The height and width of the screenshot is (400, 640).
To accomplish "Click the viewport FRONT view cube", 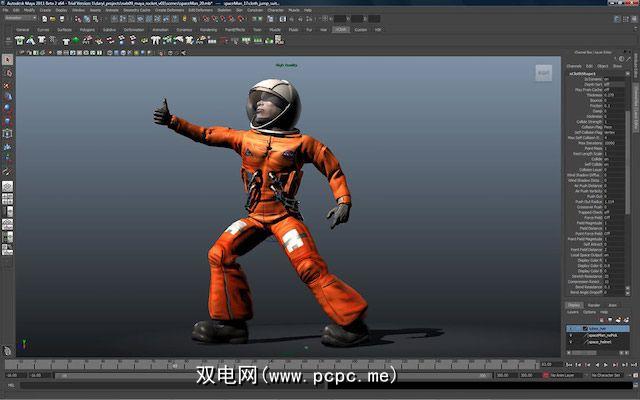I will point(543,73).
